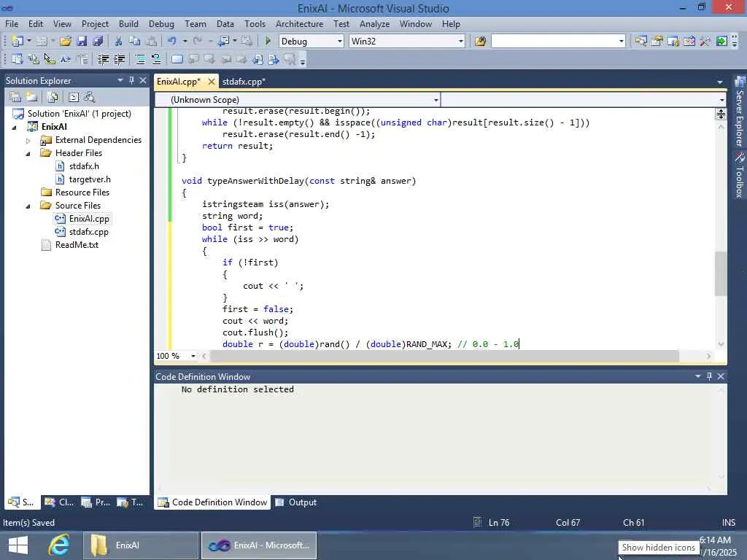Open Toolbox side tab
Viewport: 747px width, 560px height.
click(740, 175)
